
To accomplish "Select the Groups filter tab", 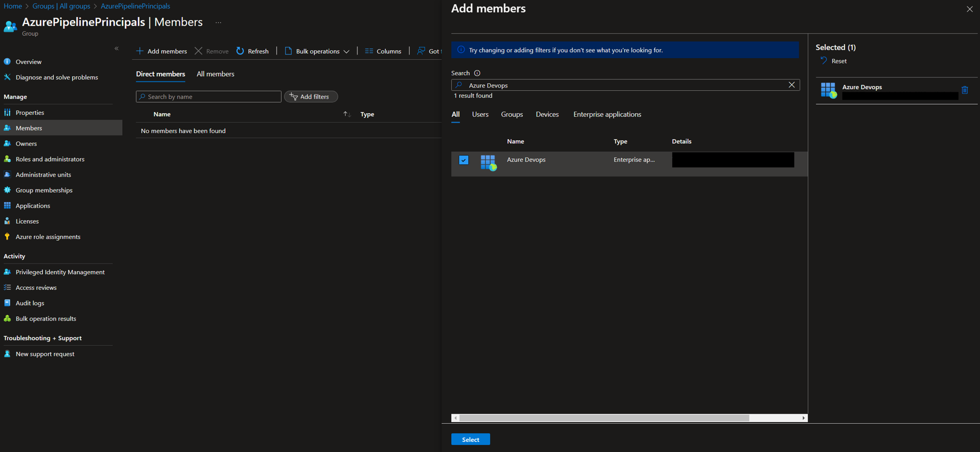I will click(512, 114).
